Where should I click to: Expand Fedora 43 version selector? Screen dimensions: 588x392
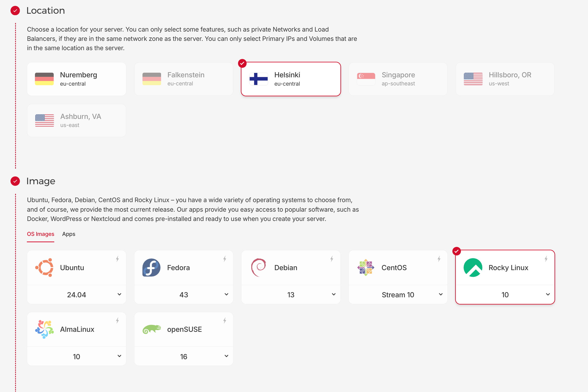[184, 295]
